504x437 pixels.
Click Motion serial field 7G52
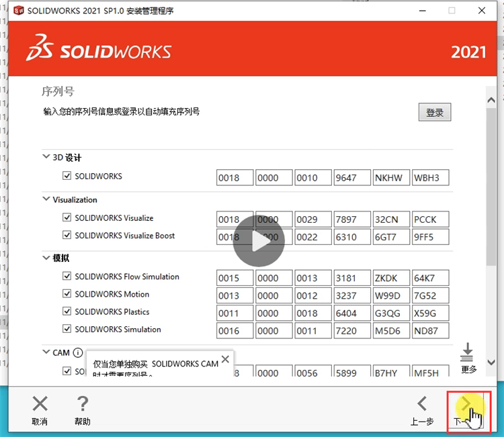tap(430, 295)
